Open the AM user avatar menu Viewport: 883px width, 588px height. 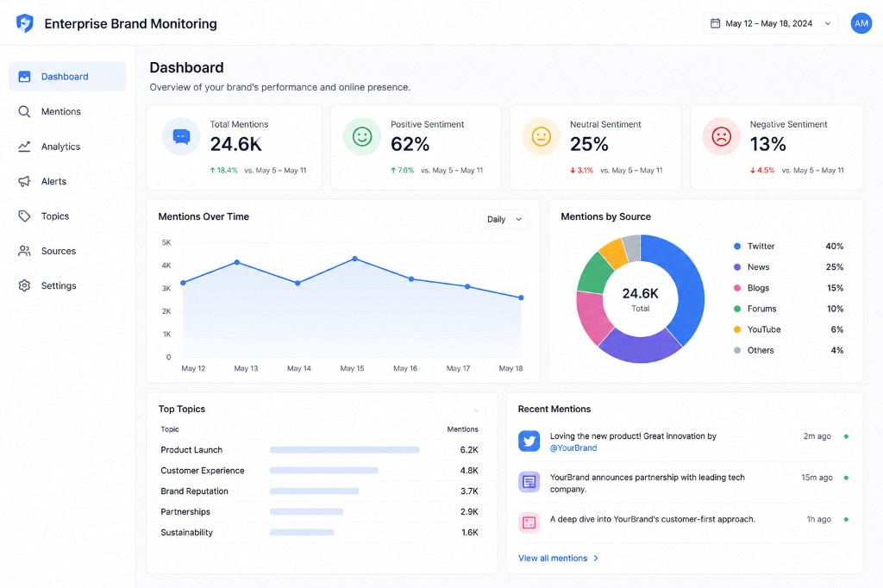click(861, 23)
